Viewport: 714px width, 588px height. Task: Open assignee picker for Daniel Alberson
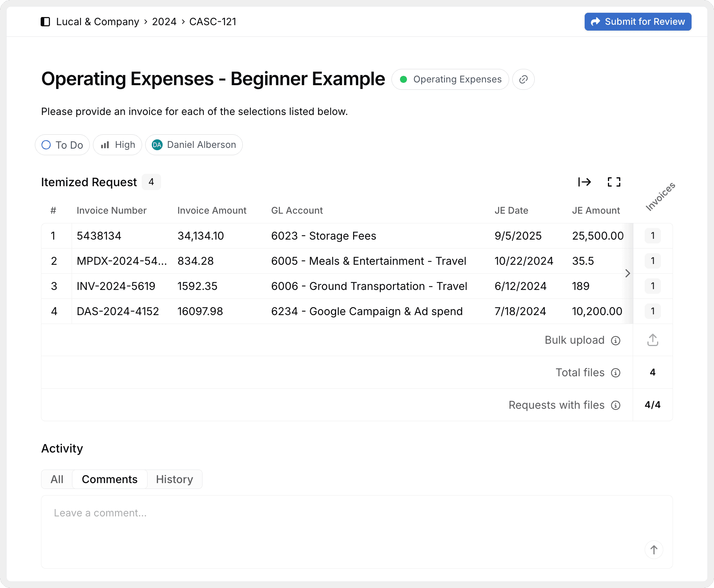point(194,145)
